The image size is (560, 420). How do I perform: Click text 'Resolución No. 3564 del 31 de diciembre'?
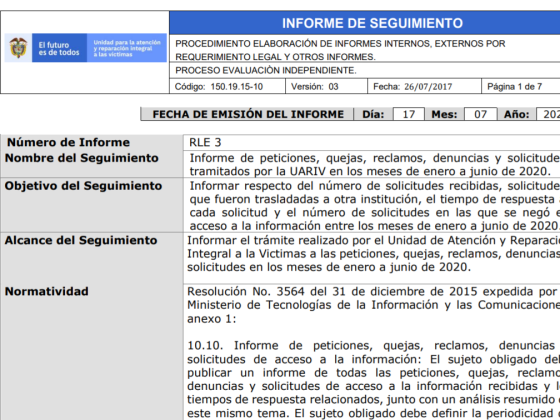(x=332, y=291)
